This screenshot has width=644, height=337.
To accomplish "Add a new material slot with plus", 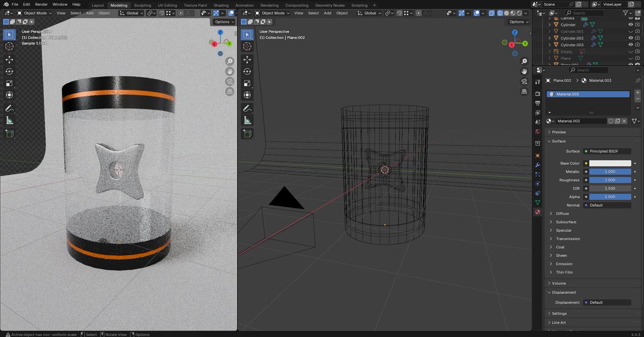I will tap(638, 92).
